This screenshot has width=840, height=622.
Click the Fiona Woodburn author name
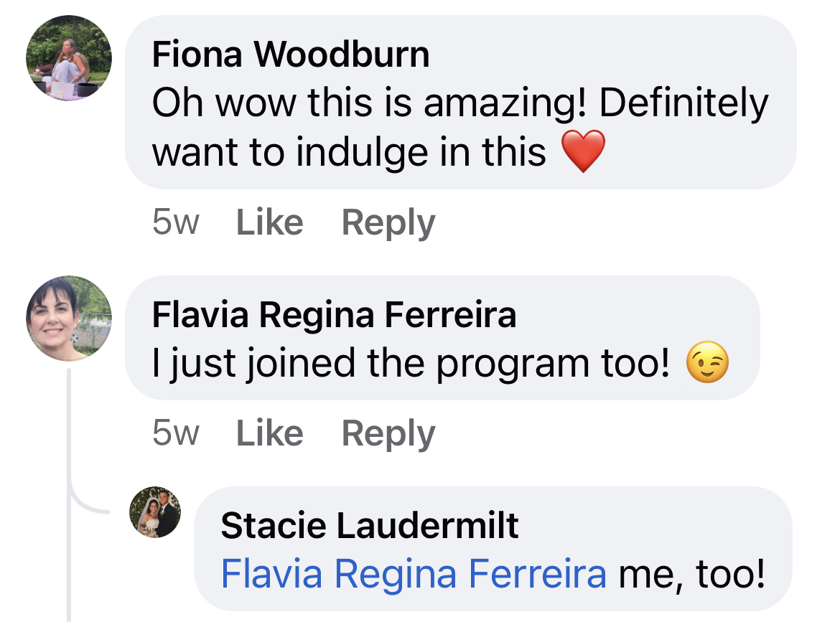pos(291,55)
